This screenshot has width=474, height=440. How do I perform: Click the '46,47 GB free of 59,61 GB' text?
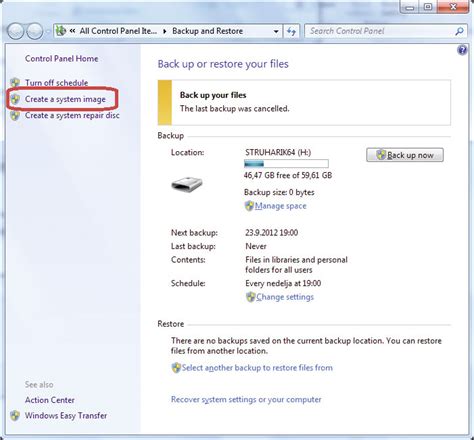[x=288, y=175]
